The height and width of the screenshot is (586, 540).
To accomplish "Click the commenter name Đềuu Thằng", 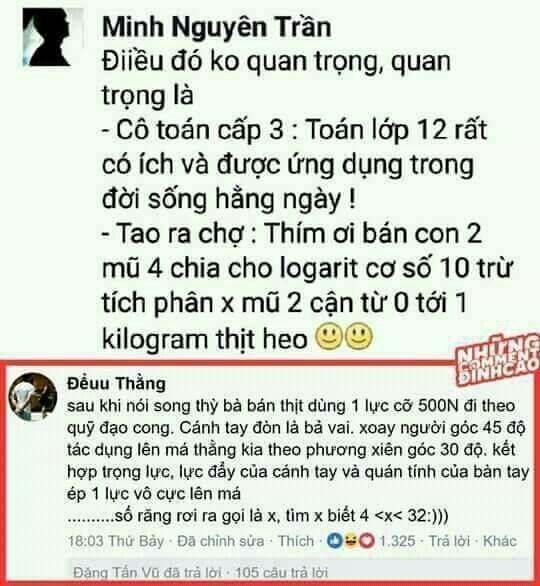I will [116, 384].
